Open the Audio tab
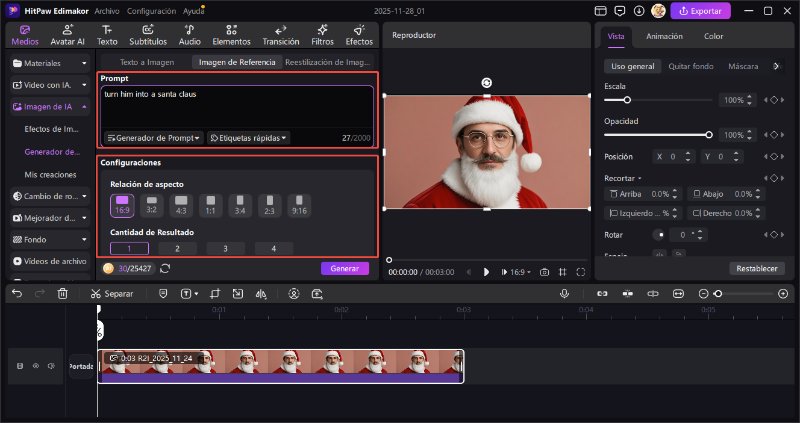This screenshot has height=423, width=800. coord(189,35)
